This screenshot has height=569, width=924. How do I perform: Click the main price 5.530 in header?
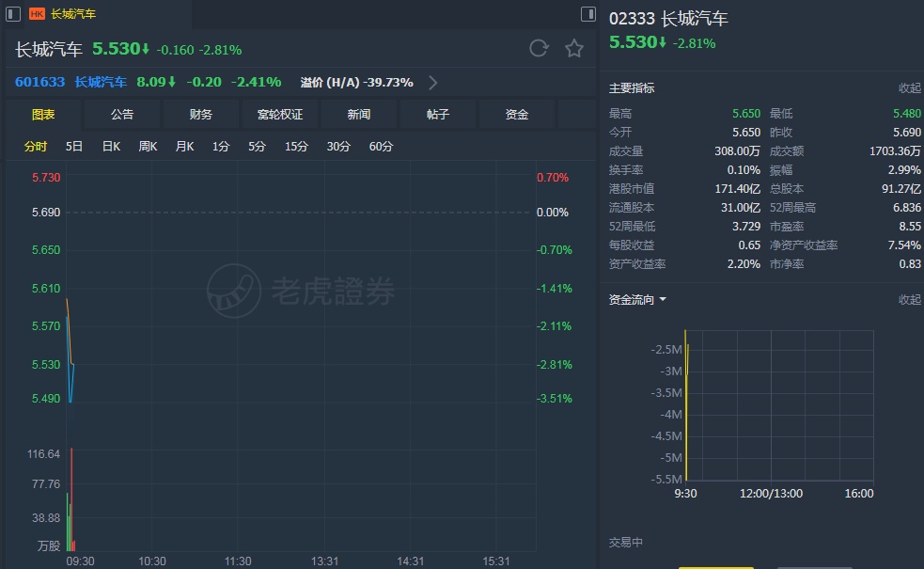[117, 48]
